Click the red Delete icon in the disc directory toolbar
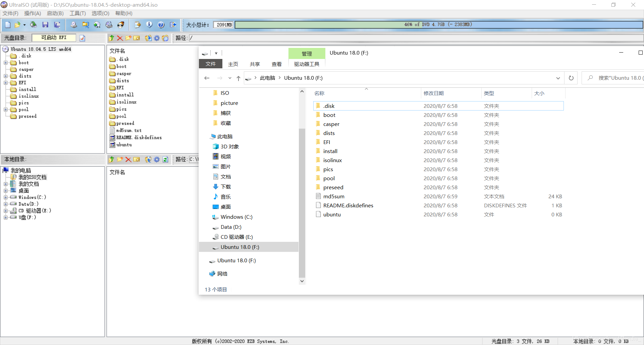The height and width of the screenshot is (345, 644). click(x=120, y=38)
